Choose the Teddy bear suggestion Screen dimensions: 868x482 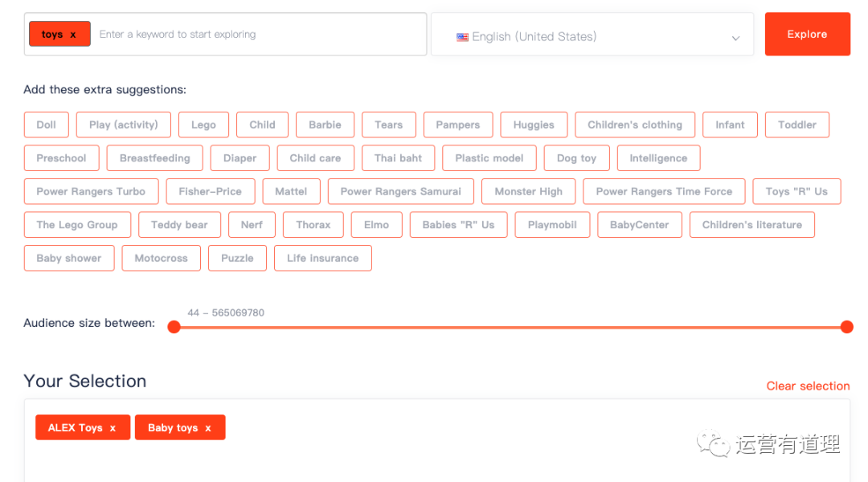click(x=179, y=225)
